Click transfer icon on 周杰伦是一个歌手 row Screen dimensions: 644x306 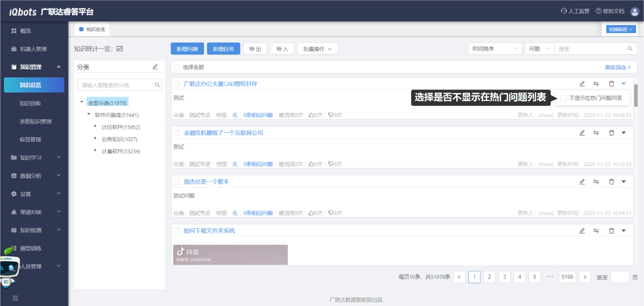pyautogui.click(x=596, y=182)
